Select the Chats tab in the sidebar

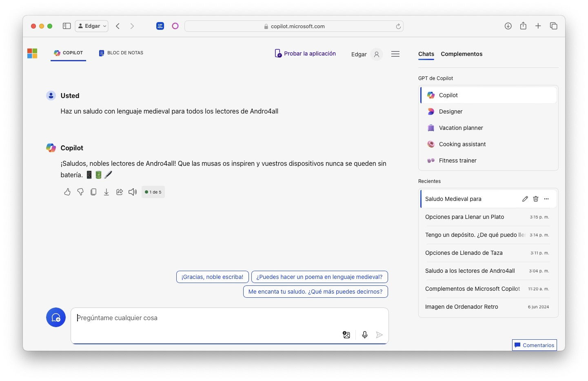(426, 54)
